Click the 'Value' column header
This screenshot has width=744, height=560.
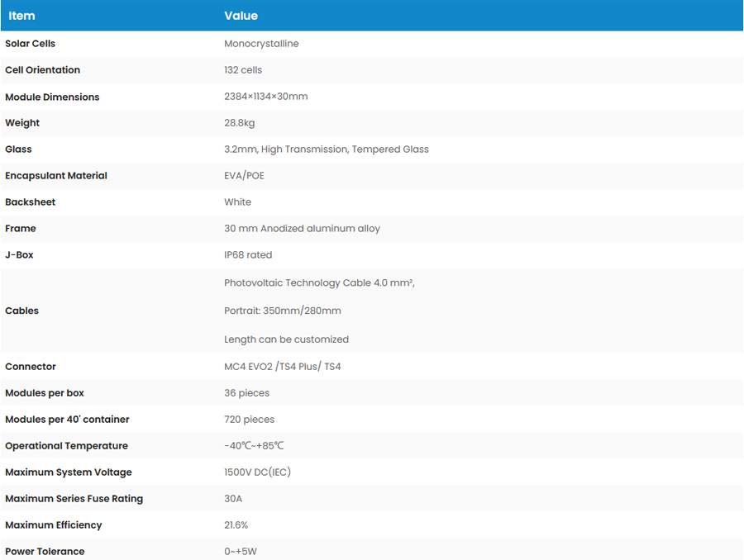coord(241,16)
